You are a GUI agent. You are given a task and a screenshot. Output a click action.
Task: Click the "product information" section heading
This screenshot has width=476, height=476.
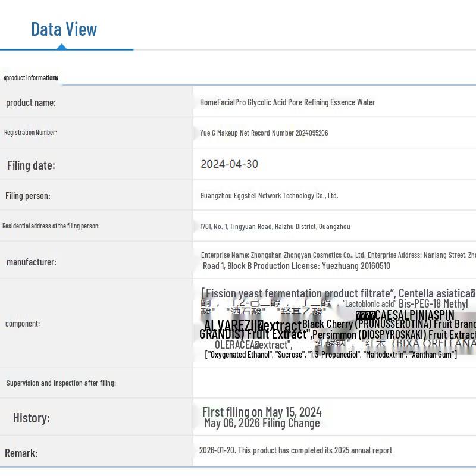(x=31, y=78)
